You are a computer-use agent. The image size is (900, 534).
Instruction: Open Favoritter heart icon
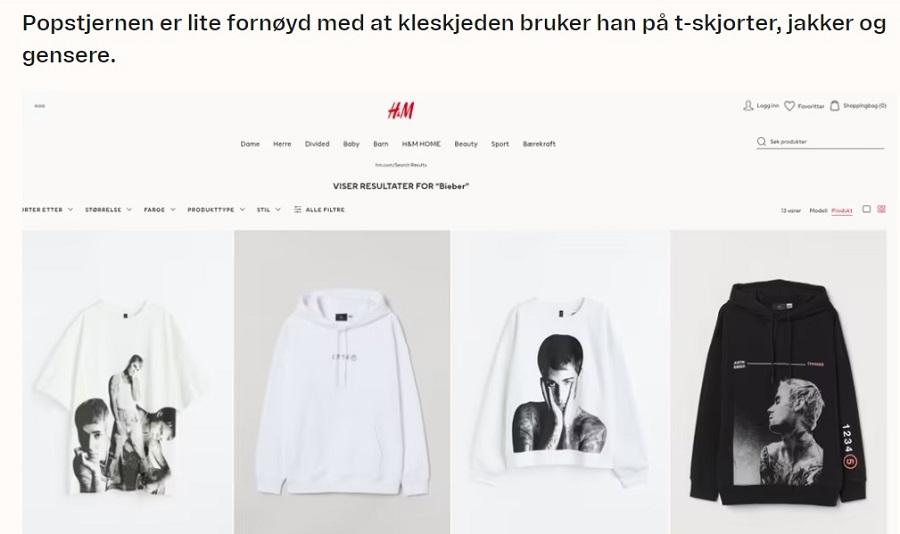[789, 106]
